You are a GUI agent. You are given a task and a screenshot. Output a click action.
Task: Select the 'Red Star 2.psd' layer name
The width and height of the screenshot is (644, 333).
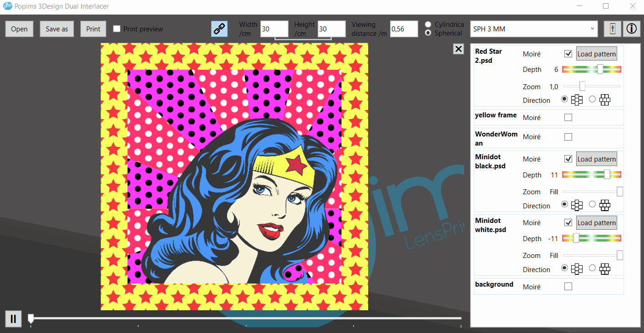coord(488,56)
